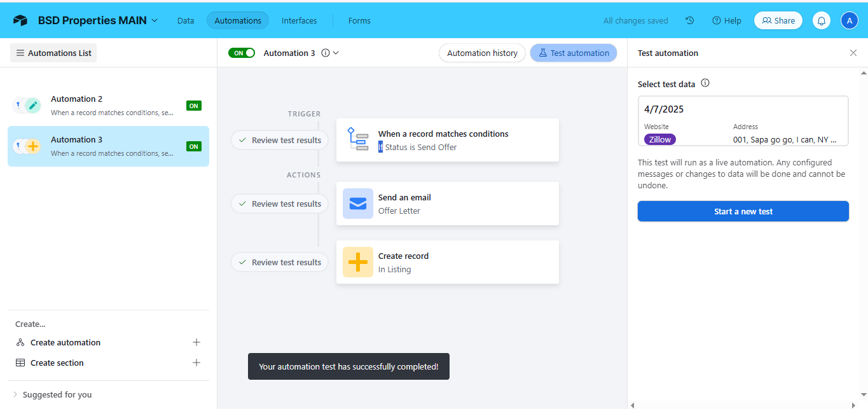Viewport: 868px width, 409px height.
Task: Click the trigger conditions icon
Action: [357, 139]
